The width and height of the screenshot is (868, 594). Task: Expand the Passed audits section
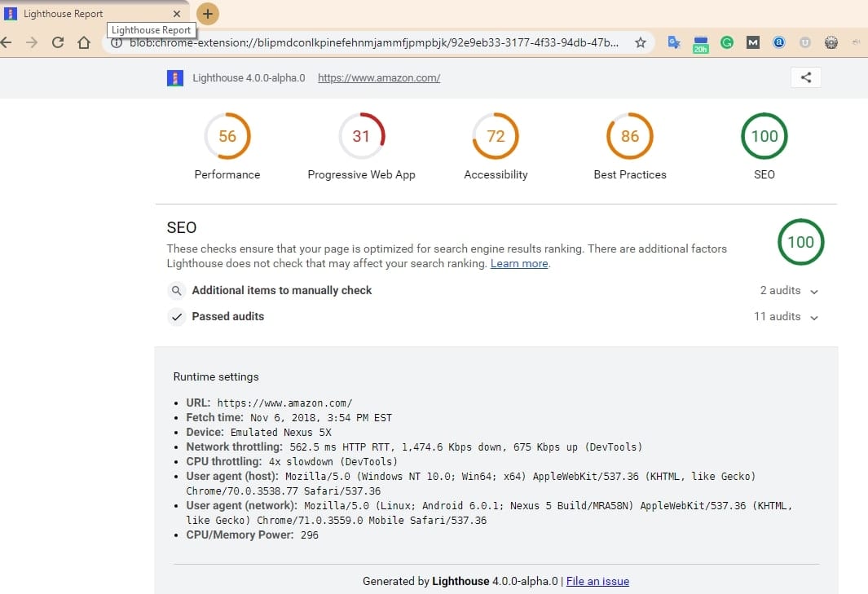click(x=231, y=316)
